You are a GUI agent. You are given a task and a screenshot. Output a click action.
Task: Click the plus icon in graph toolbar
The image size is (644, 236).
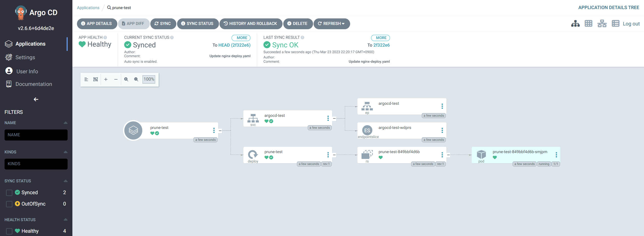[x=106, y=79]
